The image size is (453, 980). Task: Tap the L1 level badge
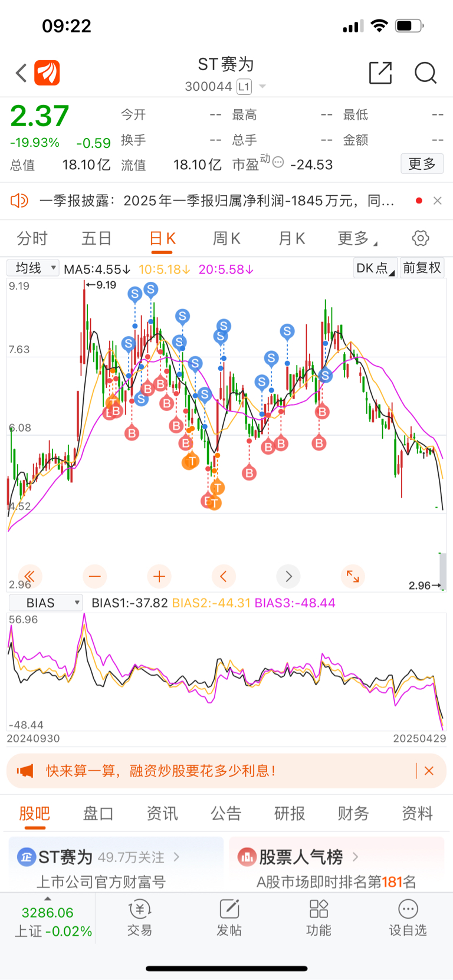pos(244,87)
